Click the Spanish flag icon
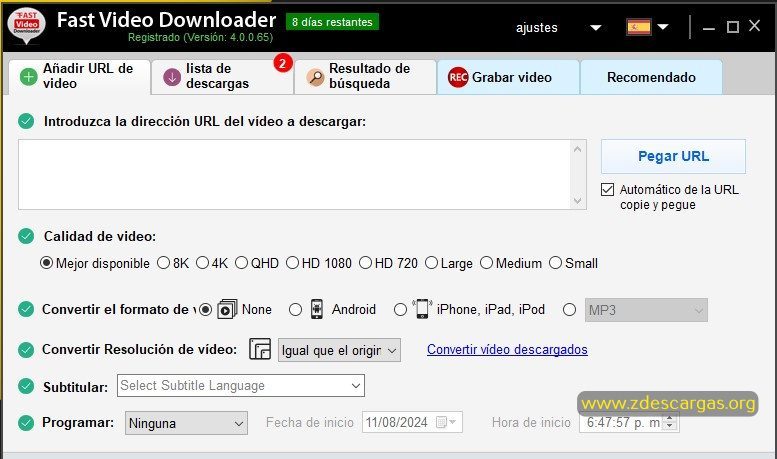The height and width of the screenshot is (459, 777). click(x=639, y=27)
